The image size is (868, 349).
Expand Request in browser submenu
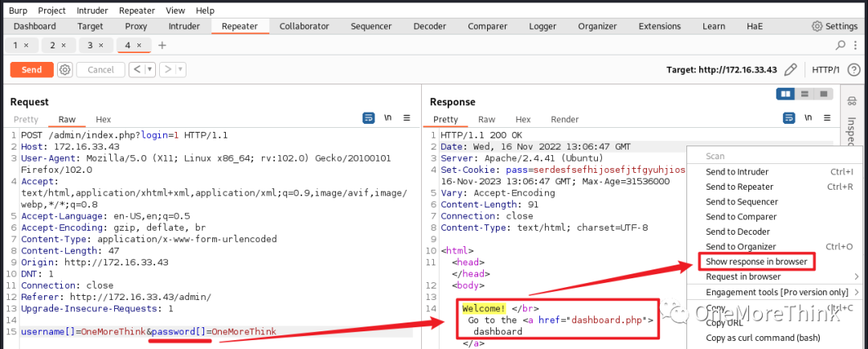(777, 277)
